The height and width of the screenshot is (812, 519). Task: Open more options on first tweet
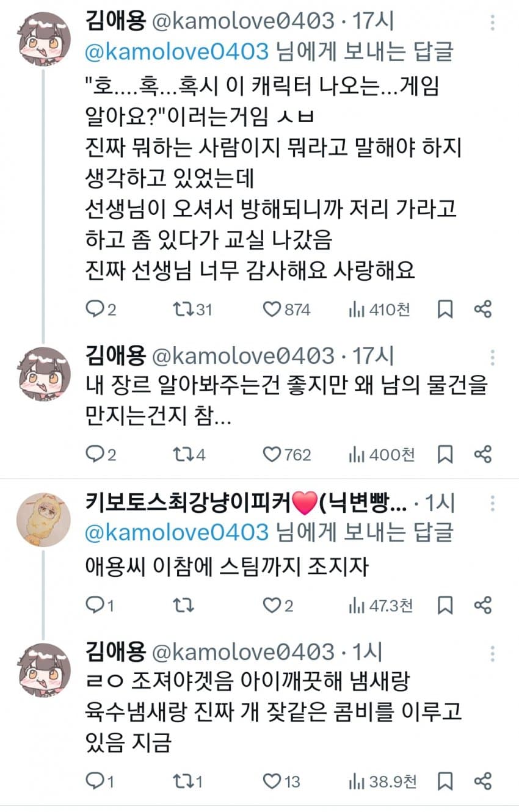[x=492, y=23]
